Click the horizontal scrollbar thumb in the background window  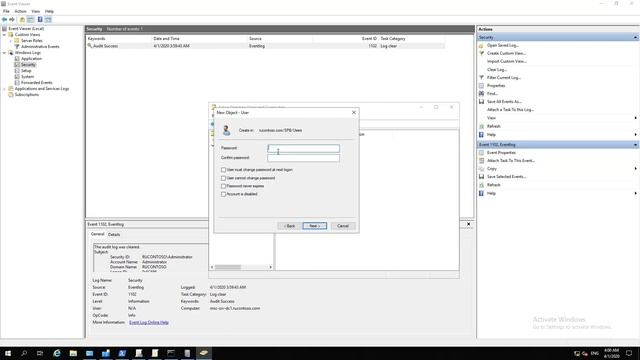coord(228,267)
